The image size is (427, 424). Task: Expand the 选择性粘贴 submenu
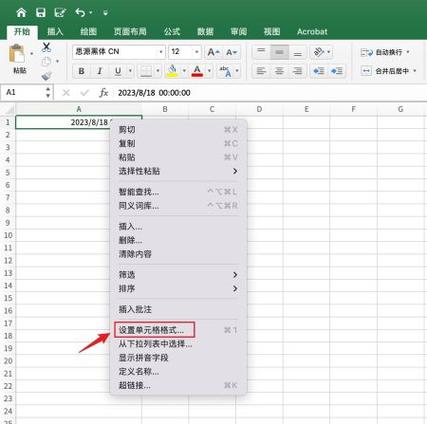178,171
